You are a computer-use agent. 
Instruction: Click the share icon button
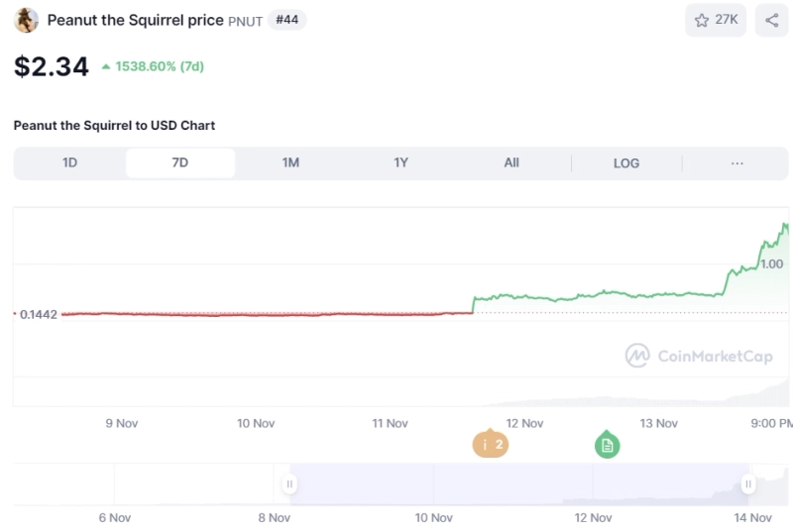(771, 20)
